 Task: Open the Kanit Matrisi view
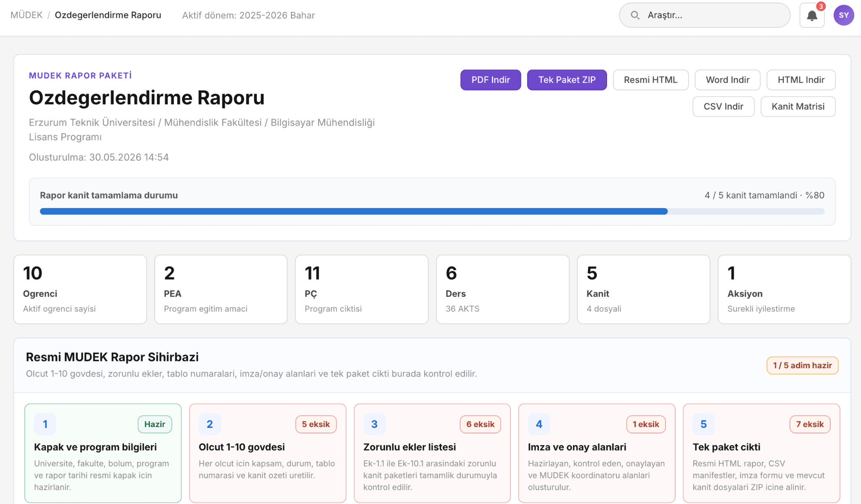798,107
